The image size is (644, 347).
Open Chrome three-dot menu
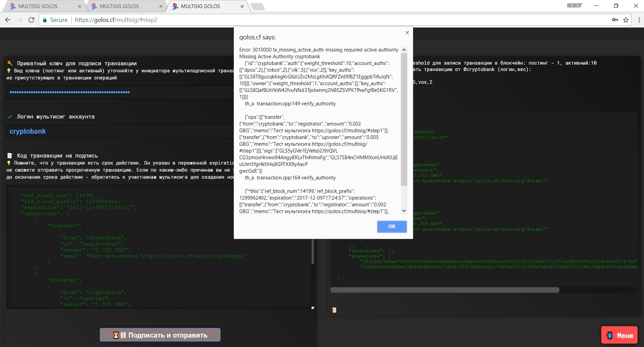click(639, 20)
